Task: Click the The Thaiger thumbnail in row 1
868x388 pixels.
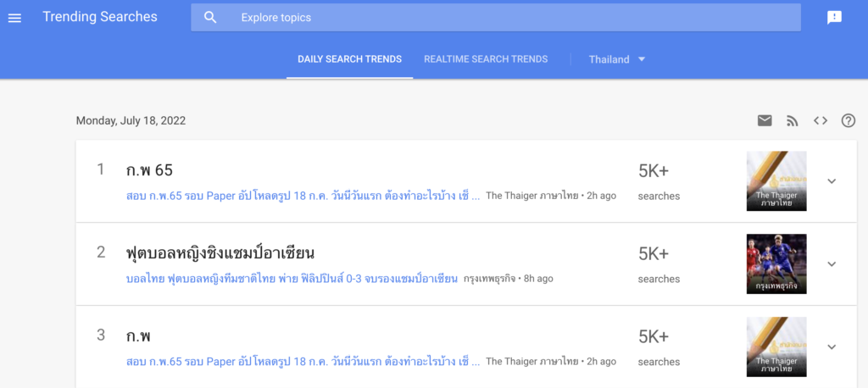Action: 776,181
